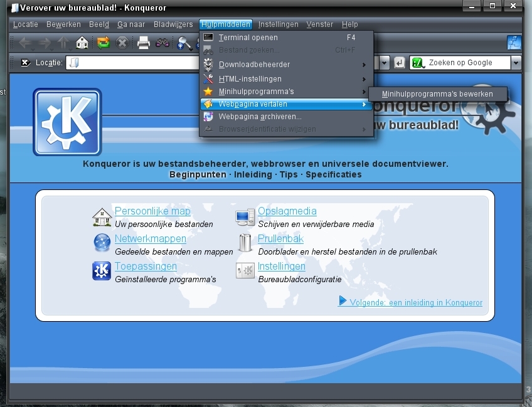Follow Volgende: een inleiding in Konqueror
The image size is (532, 407).
[415, 302]
